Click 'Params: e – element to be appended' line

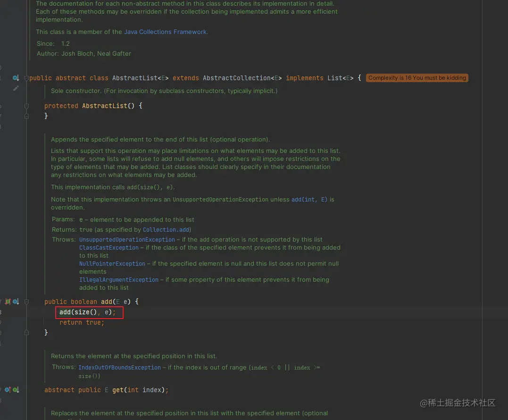(x=123, y=219)
